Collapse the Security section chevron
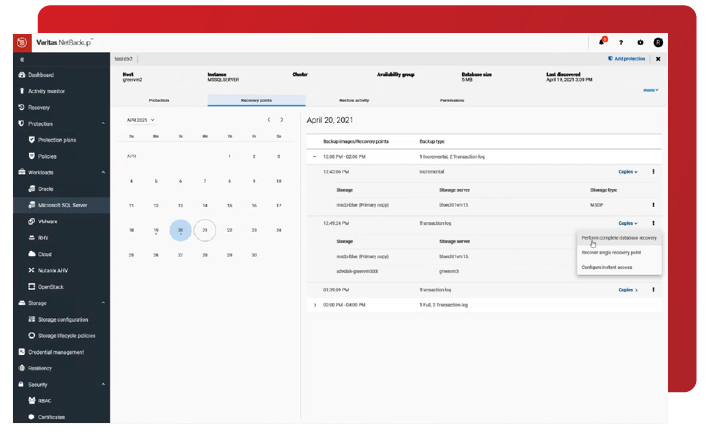This screenshot has width=713, height=433. [x=103, y=384]
